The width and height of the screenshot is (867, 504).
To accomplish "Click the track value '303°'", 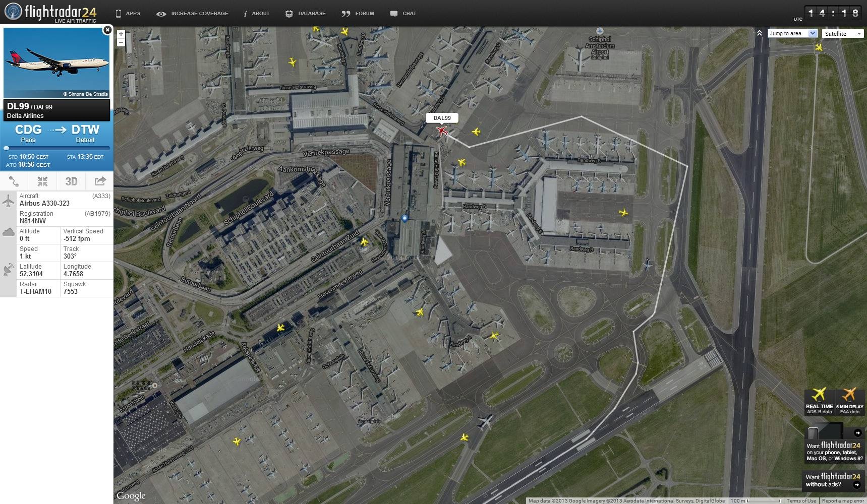I will click(x=70, y=256).
